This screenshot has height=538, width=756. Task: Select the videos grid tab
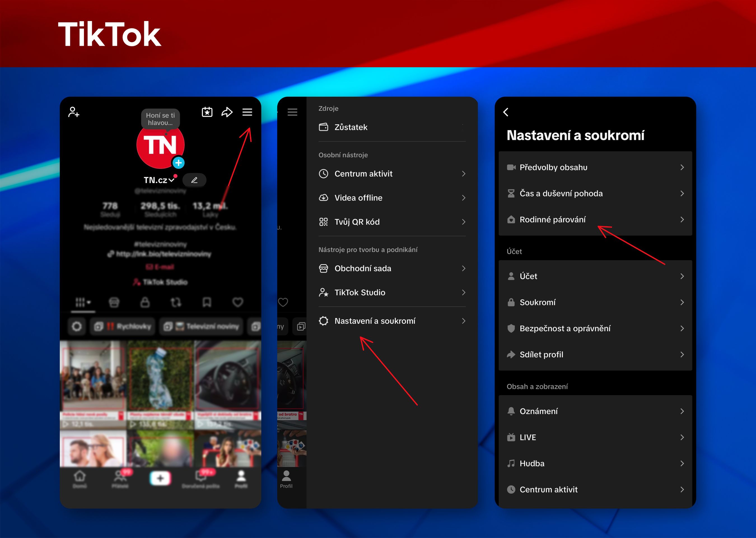[83, 302]
